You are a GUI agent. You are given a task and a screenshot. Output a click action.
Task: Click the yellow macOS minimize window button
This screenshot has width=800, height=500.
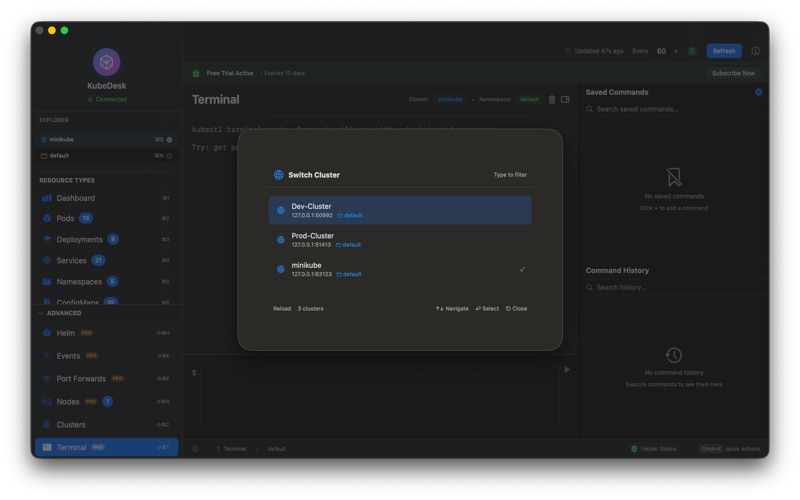tap(52, 31)
